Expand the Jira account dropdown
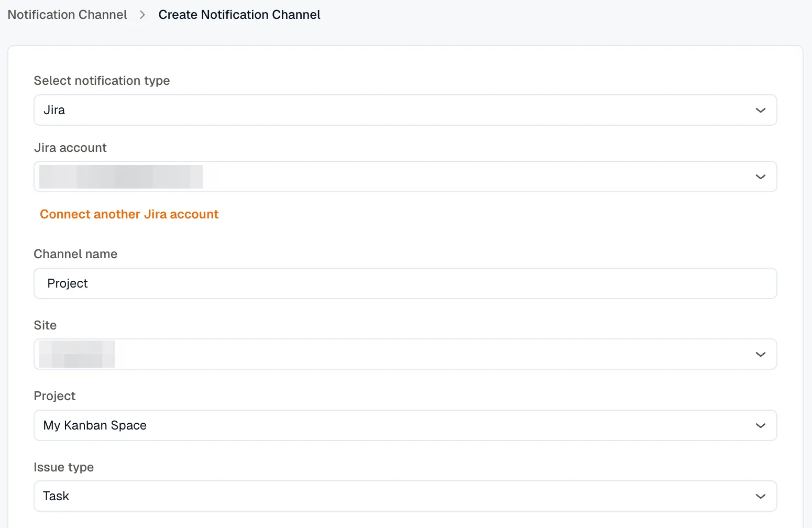Image resolution: width=812 pixels, height=528 pixels. (x=405, y=177)
